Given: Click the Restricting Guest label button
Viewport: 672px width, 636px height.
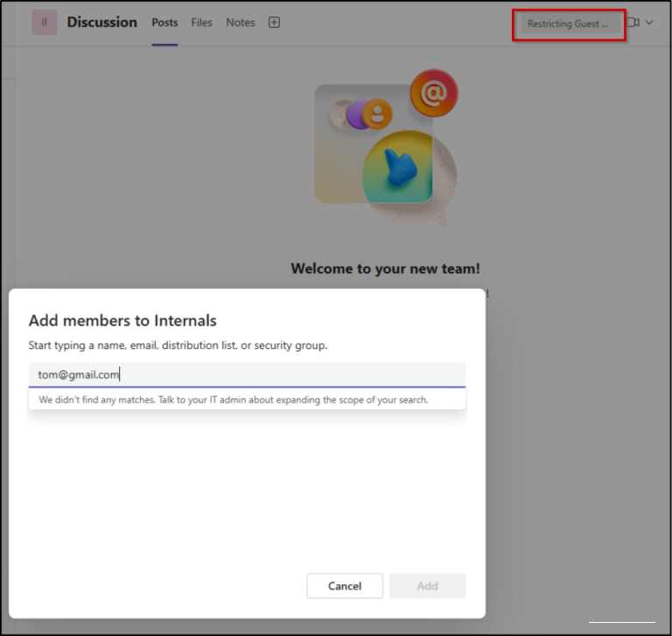Looking at the screenshot, I should coord(570,24).
